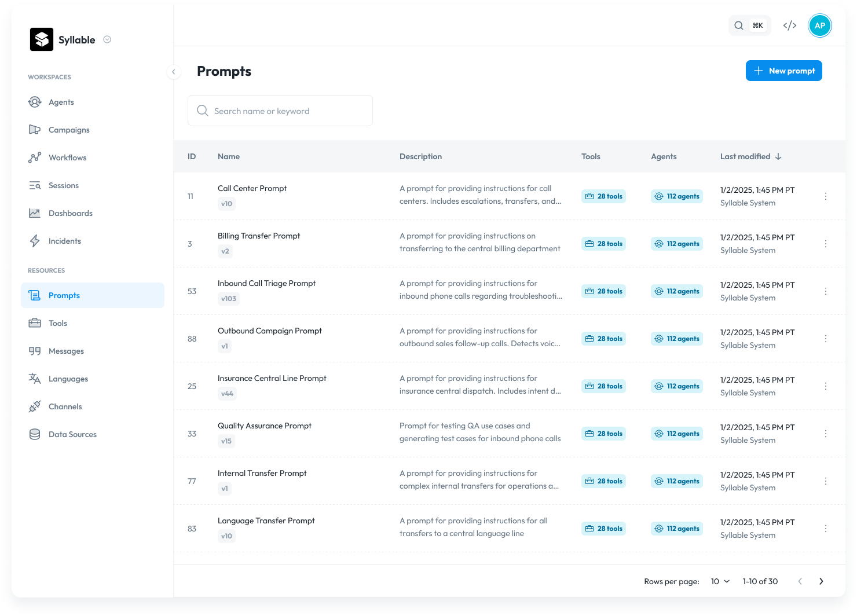Screen dimensions: 857x616
Task: Open the ⌘K search box in header
Action: pyautogui.click(x=749, y=25)
